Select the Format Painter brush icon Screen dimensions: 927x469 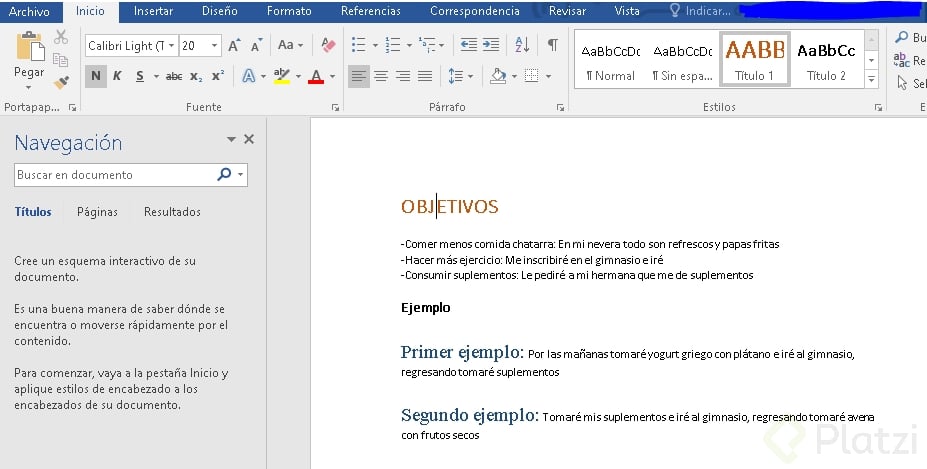tap(61, 82)
